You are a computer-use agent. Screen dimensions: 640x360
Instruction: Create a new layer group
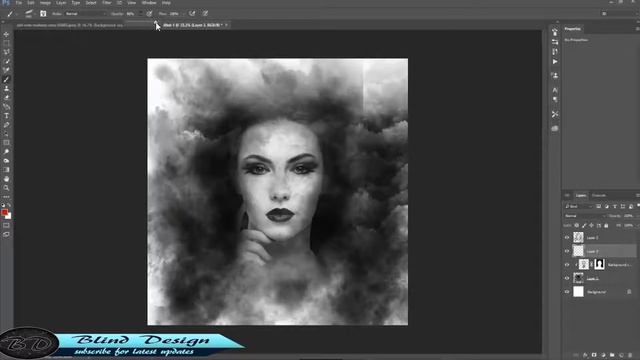[x=612, y=355]
